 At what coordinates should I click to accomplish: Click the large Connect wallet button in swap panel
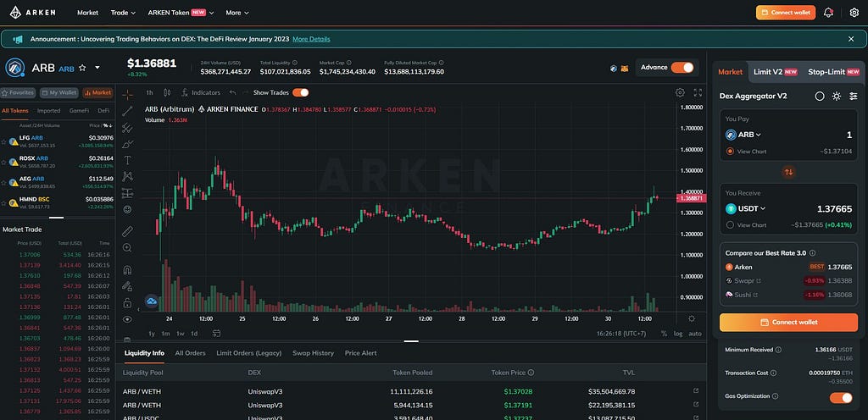(788, 322)
